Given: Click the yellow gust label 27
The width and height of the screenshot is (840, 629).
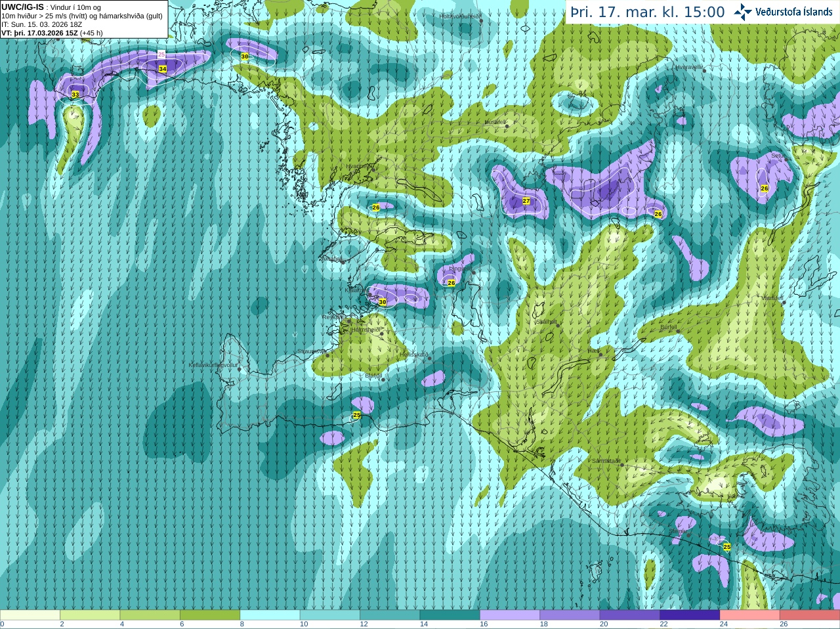Looking at the screenshot, I should point(526,201).
